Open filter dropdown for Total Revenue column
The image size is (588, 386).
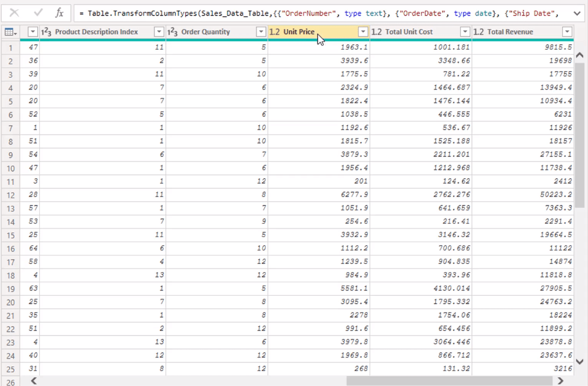(567, 32)
